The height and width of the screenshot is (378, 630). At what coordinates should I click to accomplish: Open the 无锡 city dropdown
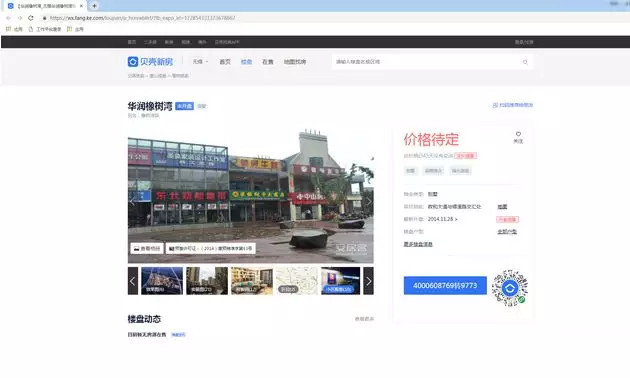[x=200, y=61]
